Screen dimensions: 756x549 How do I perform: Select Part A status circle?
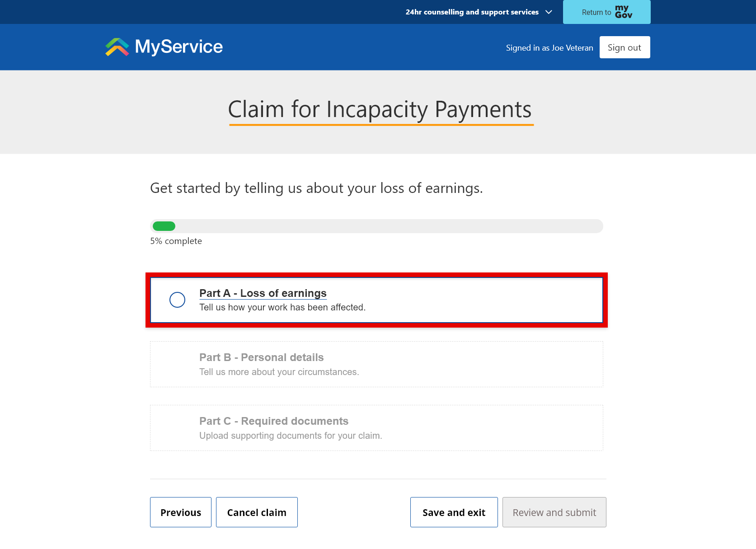coord(177,300)
